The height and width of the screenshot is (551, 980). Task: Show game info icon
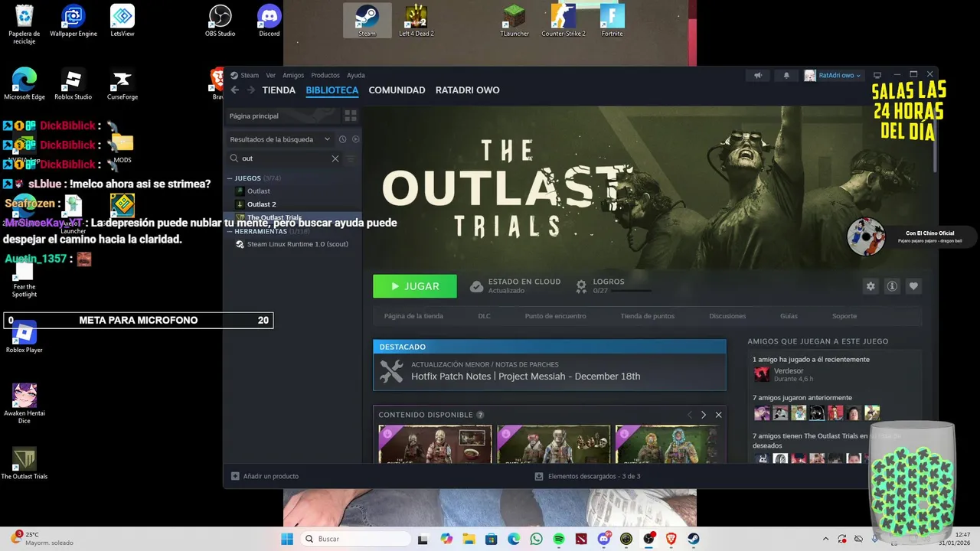click(892, 286)
